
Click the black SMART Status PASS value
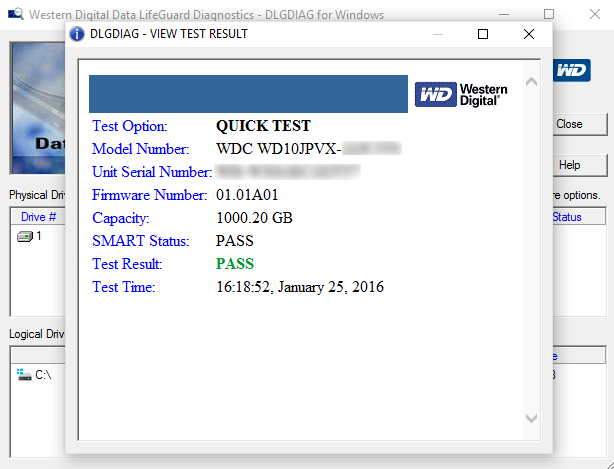235,241
